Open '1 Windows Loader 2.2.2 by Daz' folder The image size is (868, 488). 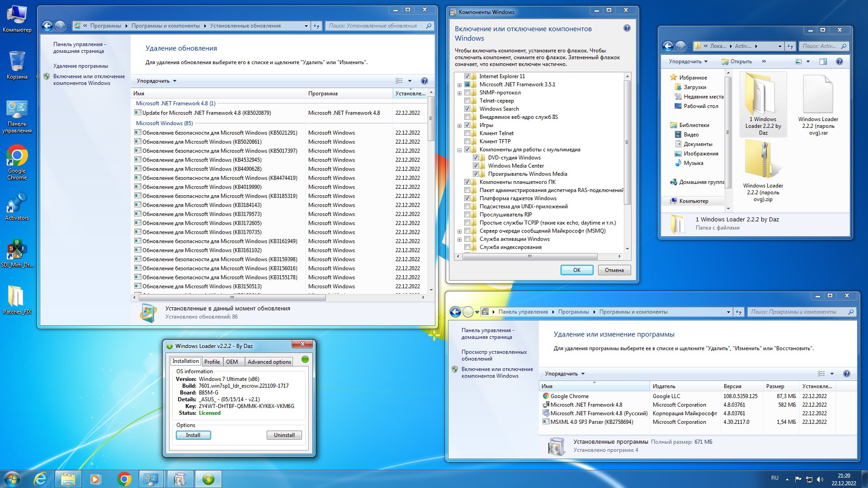pyautogui.click(x=763, y=104)
